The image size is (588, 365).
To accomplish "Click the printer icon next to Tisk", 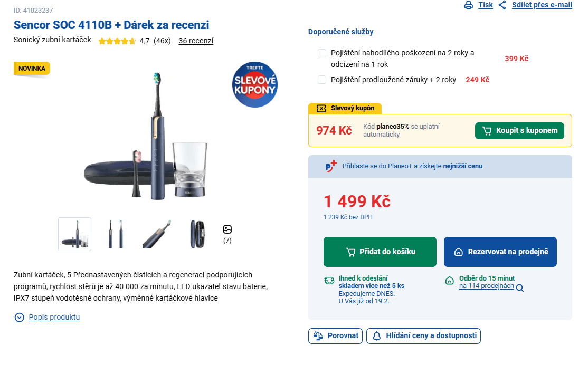I will [469, 5].
